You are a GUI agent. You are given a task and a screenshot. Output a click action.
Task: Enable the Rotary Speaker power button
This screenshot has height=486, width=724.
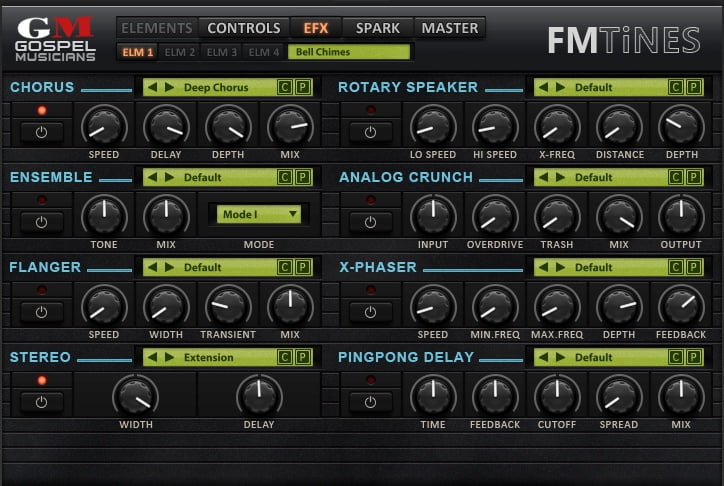370,132
